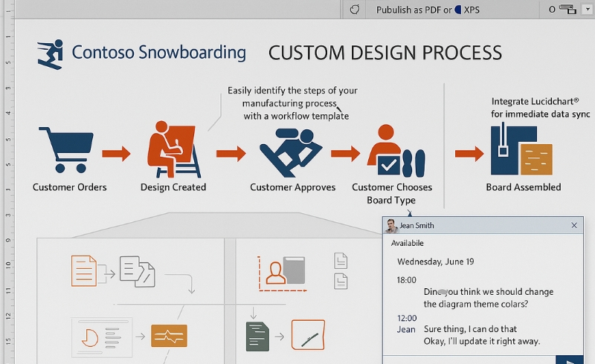Select the lower small gray page icon
This screenshot has height=364, width=595.
(341, 282)
